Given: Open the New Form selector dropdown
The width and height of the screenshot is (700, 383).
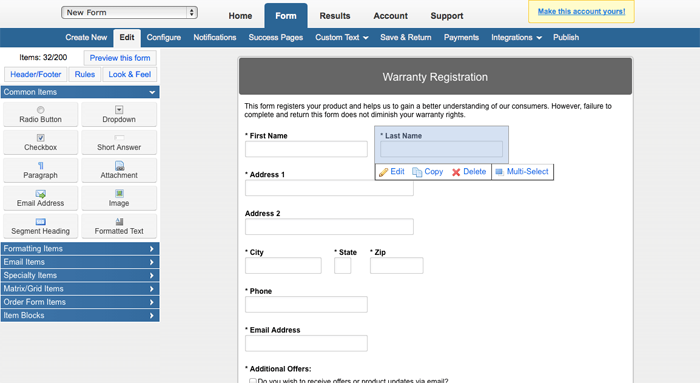Looking at the screenshot, I should click(x=129, y=12).
